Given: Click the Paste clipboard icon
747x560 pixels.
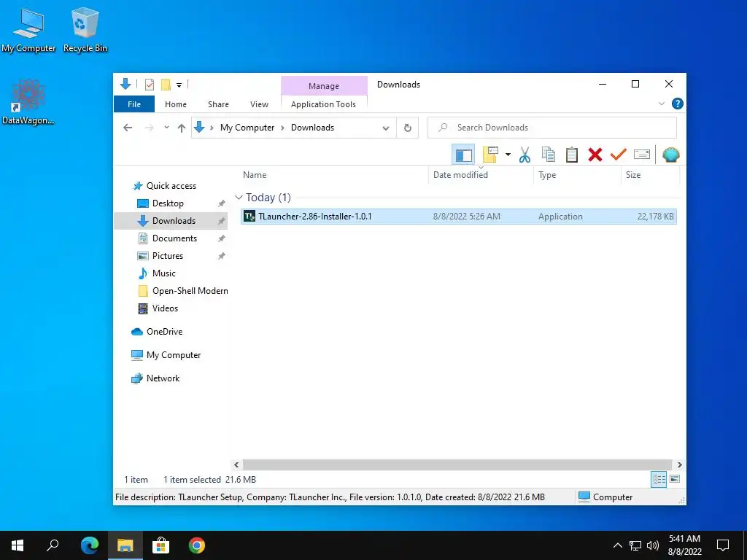Looking at the screenshot, I should (572, 155).
